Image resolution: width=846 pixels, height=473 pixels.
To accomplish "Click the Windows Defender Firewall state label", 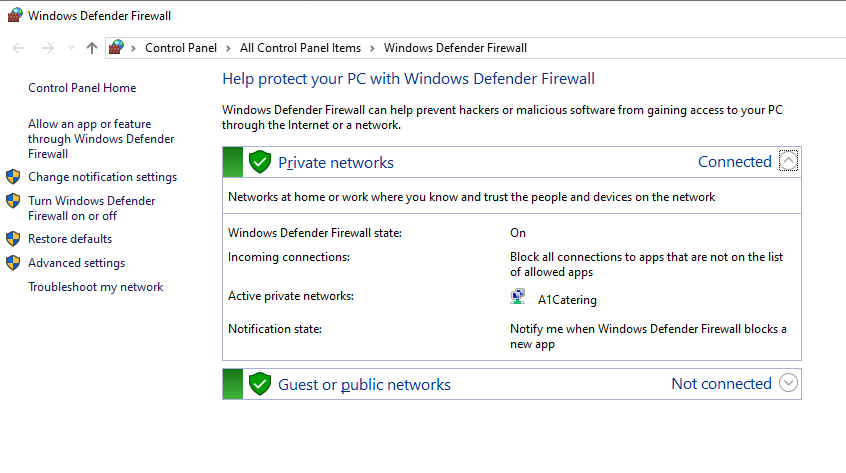I will pos(315,233).
